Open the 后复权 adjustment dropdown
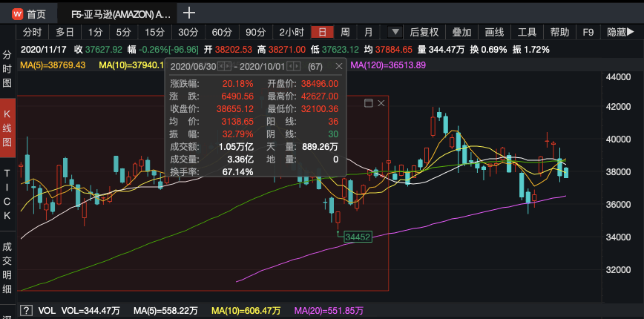This screenshot has width=644, height=319. [x=425, y=33]
